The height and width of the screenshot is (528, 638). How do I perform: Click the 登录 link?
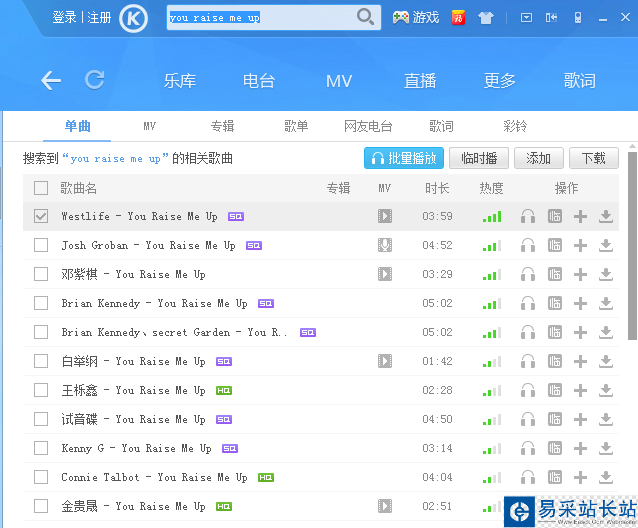[64, 17]
